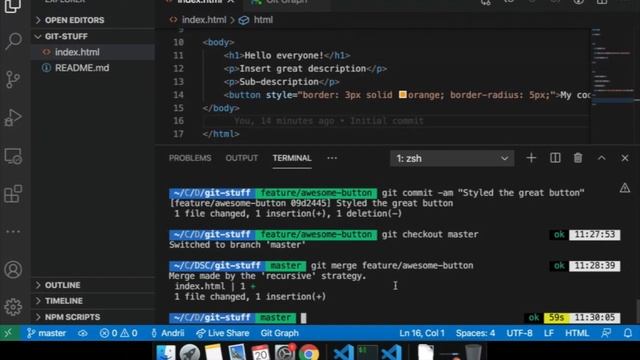Open the notifications bell
640x360 pixels.
tap(628, 333)
